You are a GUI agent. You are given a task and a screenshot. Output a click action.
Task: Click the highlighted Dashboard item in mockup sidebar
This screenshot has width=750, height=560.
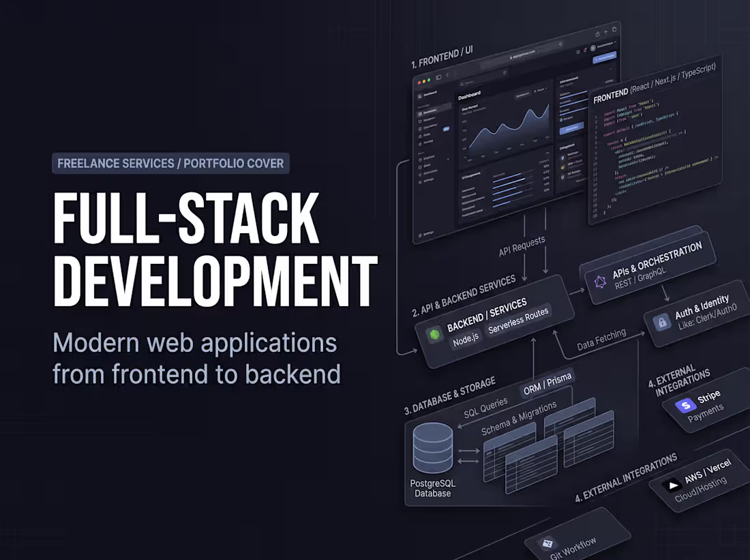coord(434,110)
